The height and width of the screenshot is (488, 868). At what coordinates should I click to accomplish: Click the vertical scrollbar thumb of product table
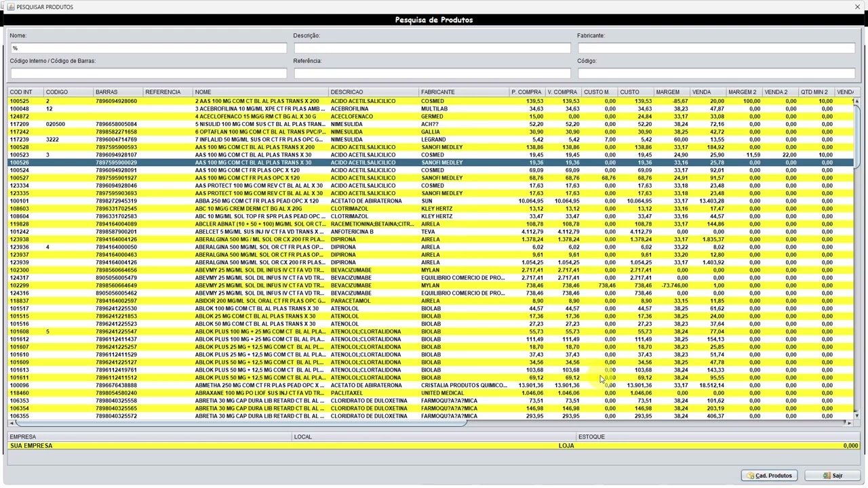[856, 136]
